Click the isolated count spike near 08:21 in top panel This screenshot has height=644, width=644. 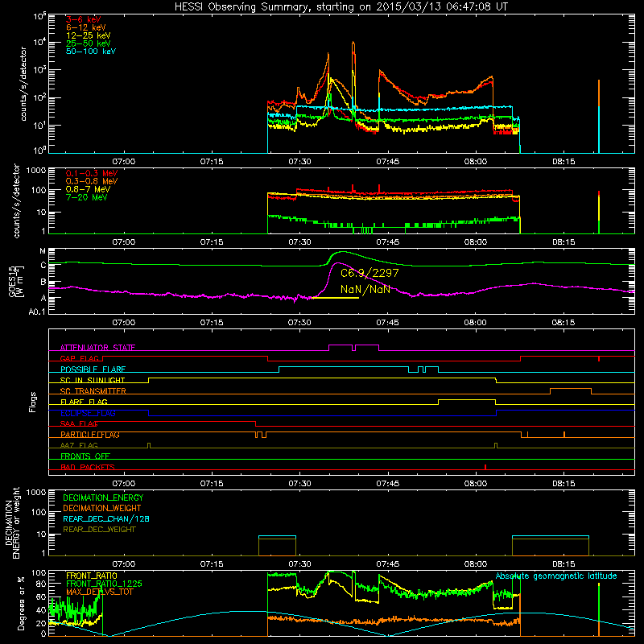tap(599, 117)
